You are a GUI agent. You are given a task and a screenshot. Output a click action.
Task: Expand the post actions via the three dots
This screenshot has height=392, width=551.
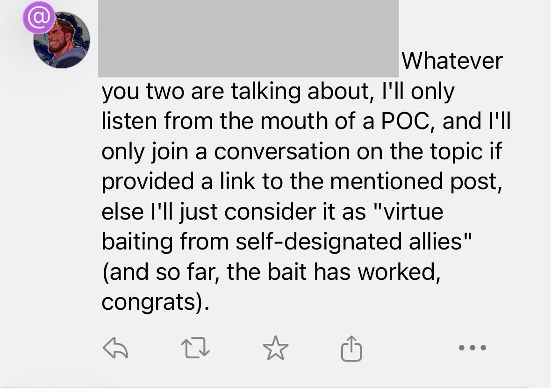(472, 348)
